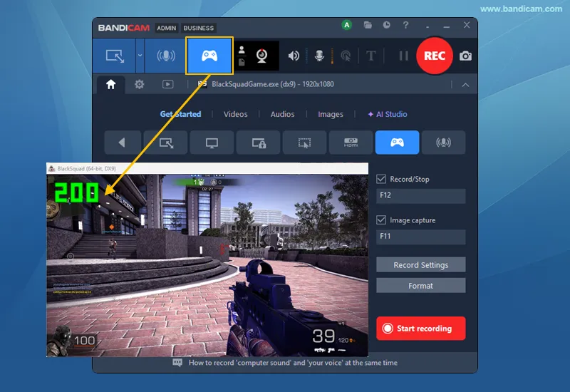Image resolution: width=570 pixels, height=392 pixels.
Task: Choose audio only mode in mode row
Action: click(x=443, y=142)
